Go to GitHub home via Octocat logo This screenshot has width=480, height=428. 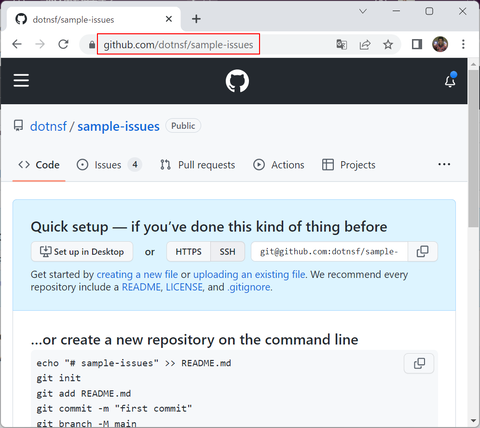(237, 81)
